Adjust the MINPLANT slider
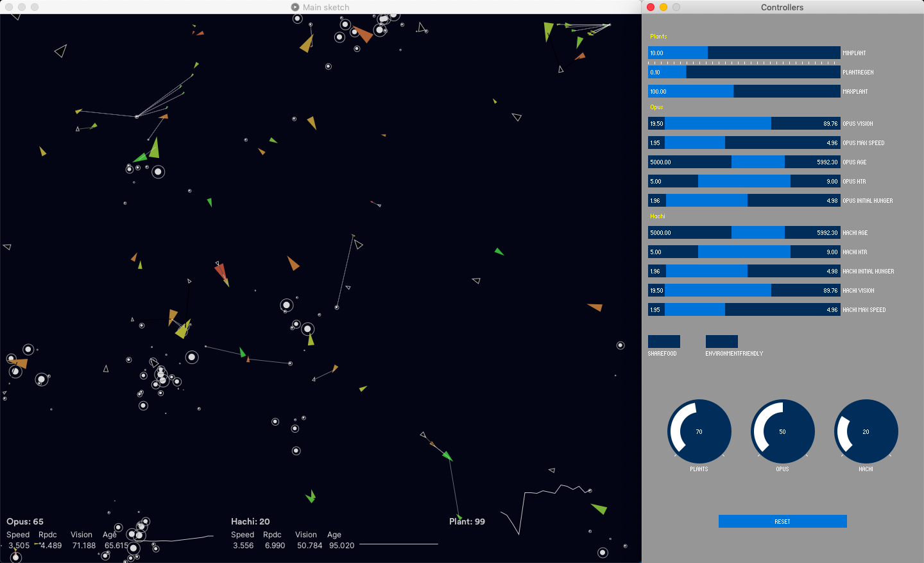Viewport: 924px width, 563px height. [x=744, y=53]
